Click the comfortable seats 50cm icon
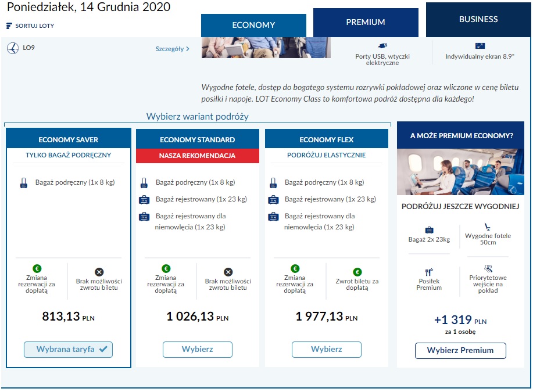The height and width of the screenshot is (392, 533). (488, 226)
